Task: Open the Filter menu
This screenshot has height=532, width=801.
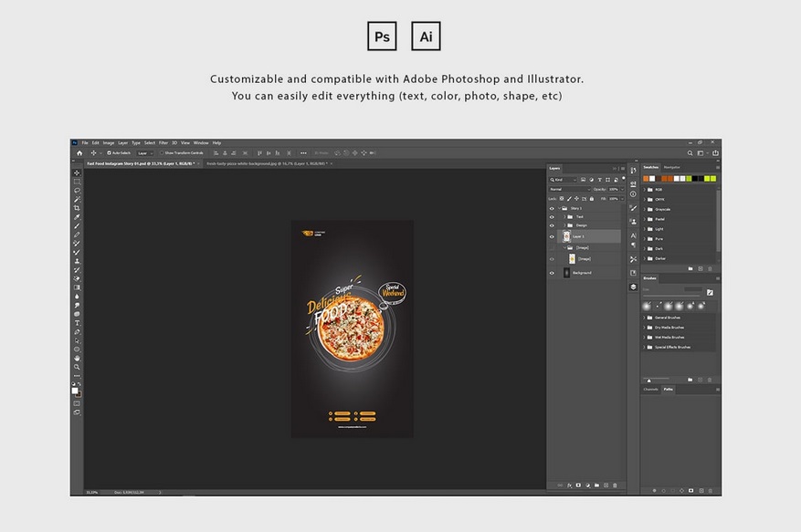Action: pyautogui.click(x=163, y=143)
